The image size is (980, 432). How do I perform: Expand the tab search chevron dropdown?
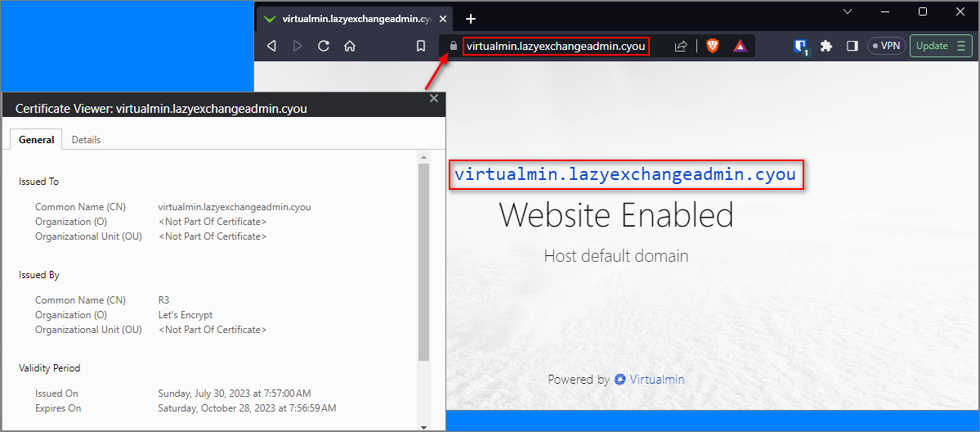tap(848, 11)
